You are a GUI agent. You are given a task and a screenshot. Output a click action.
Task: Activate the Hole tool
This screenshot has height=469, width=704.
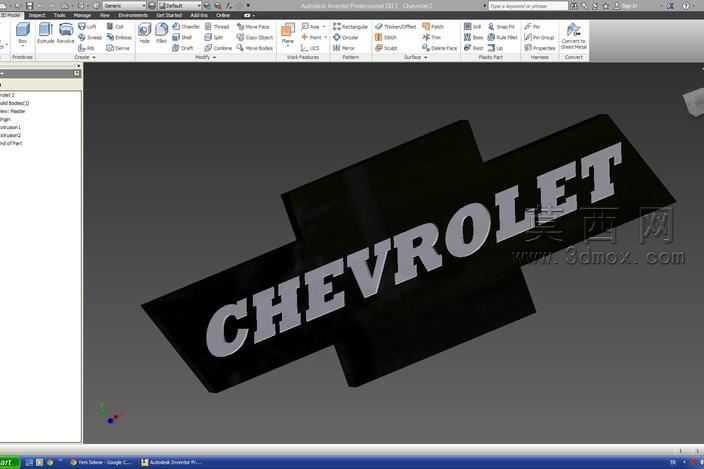144,33
